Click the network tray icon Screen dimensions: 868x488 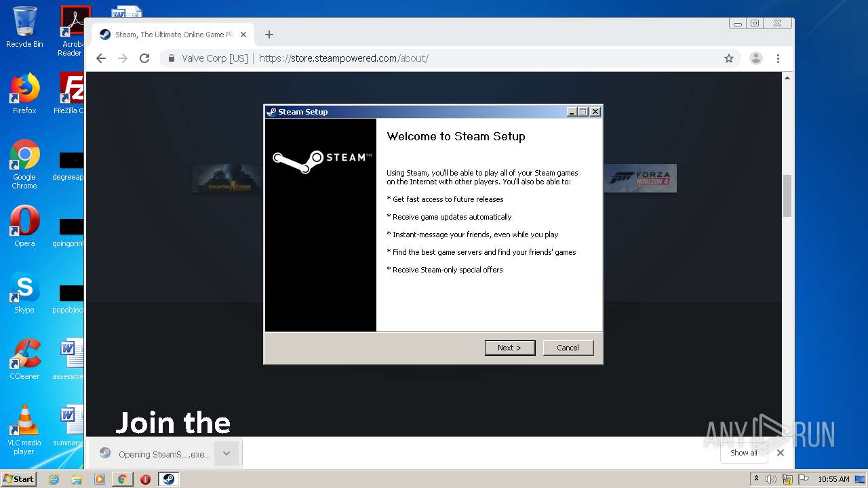point(787,479)
